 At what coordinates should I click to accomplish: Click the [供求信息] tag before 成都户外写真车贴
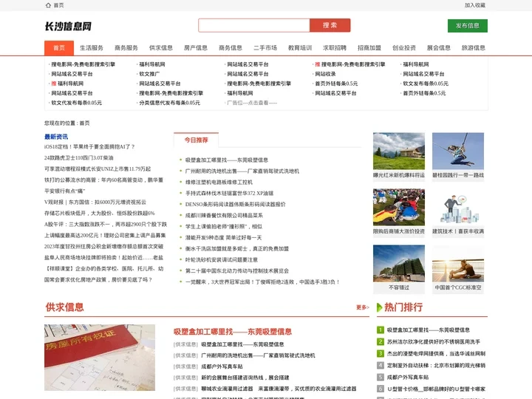[185, 366]
